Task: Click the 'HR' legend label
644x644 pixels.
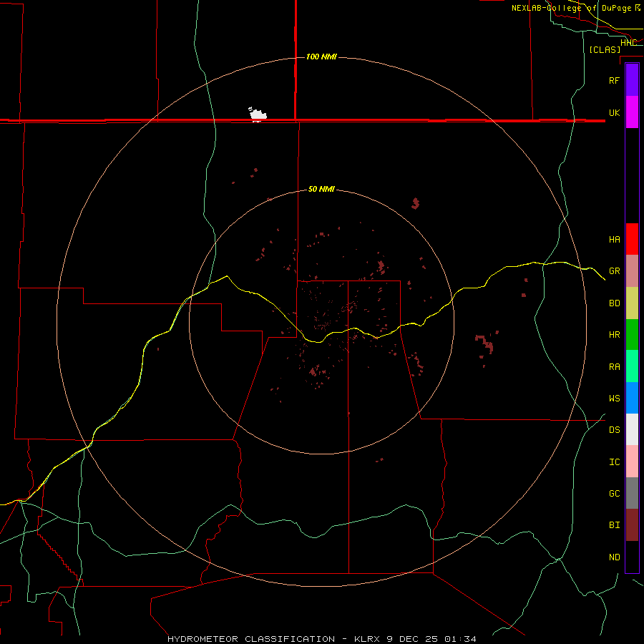Action: [x=614, y=335]
